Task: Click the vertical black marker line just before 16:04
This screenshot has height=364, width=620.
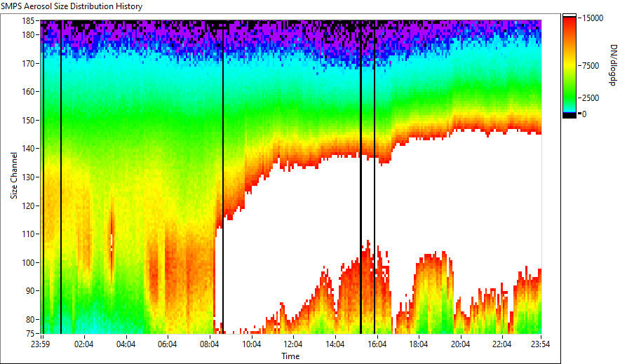Action: tap(375, 177)
